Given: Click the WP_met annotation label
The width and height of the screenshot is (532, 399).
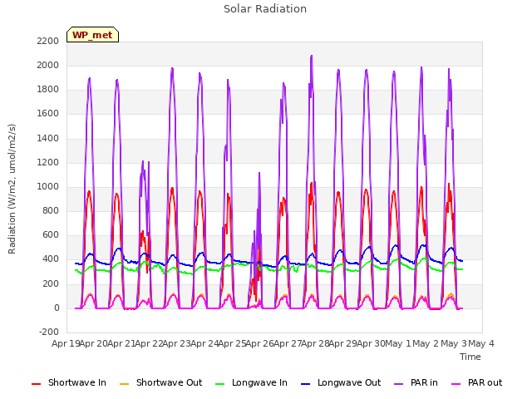Looking at the screenshot, I should 92,35.
